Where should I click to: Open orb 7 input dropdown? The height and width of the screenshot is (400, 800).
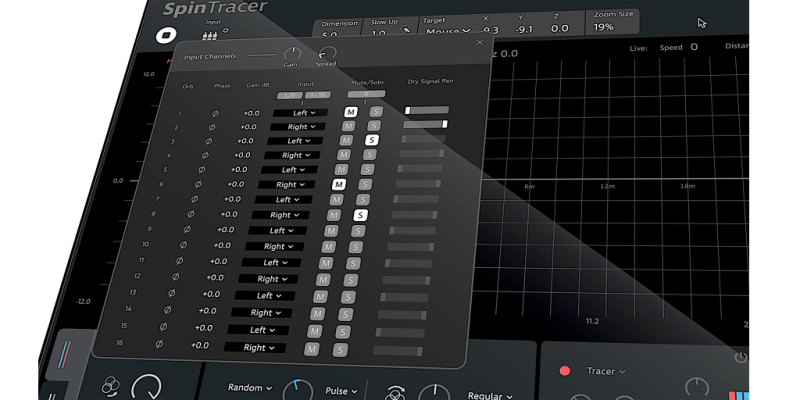(283, 199)
